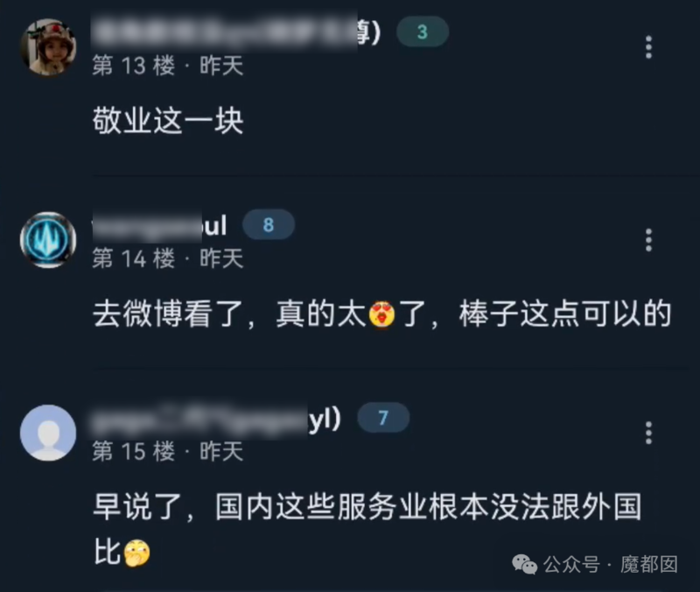Tap the covering-mouth emoji in floor 15 comment
Screen dimensions: 700x592
[137, 553]
